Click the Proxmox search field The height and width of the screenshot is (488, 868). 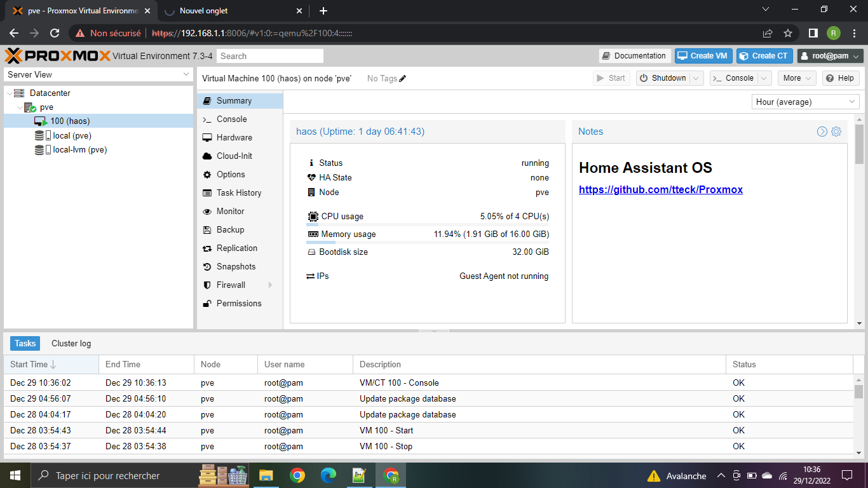coord(270,56)
